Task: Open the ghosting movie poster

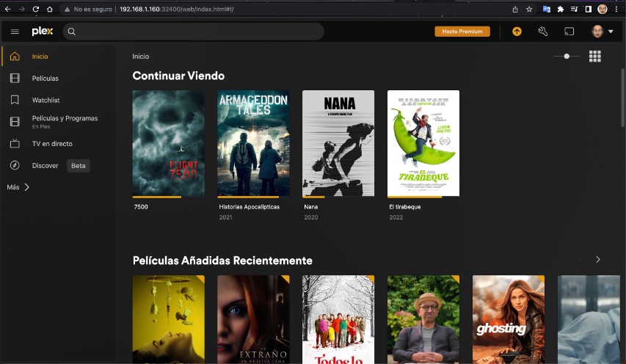Action: (x=509, y=319)
